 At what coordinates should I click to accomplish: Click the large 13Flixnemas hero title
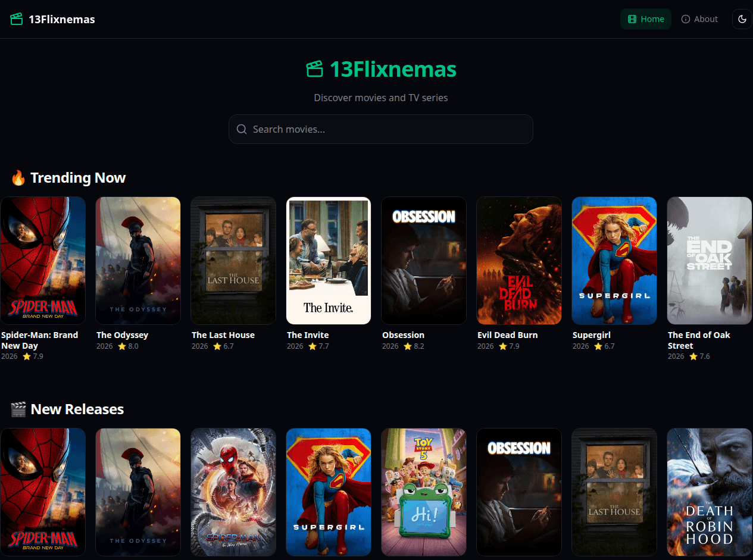393,69
